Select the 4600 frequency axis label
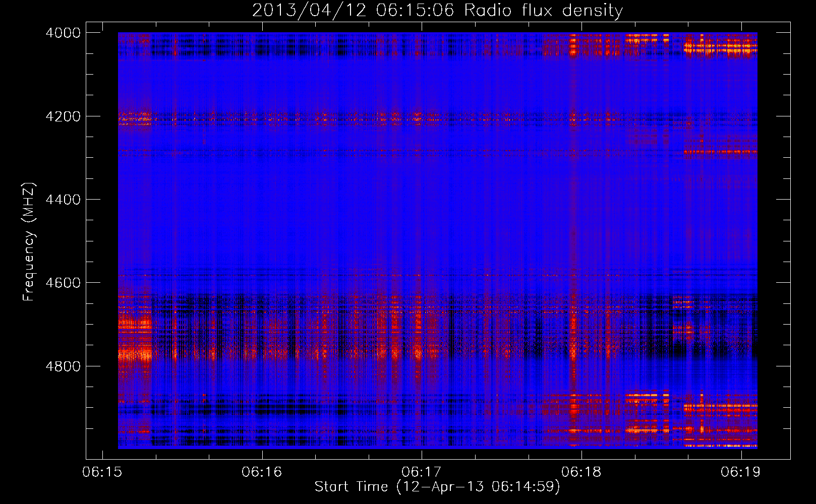816x504 pixels. click(x=63, y=283)
